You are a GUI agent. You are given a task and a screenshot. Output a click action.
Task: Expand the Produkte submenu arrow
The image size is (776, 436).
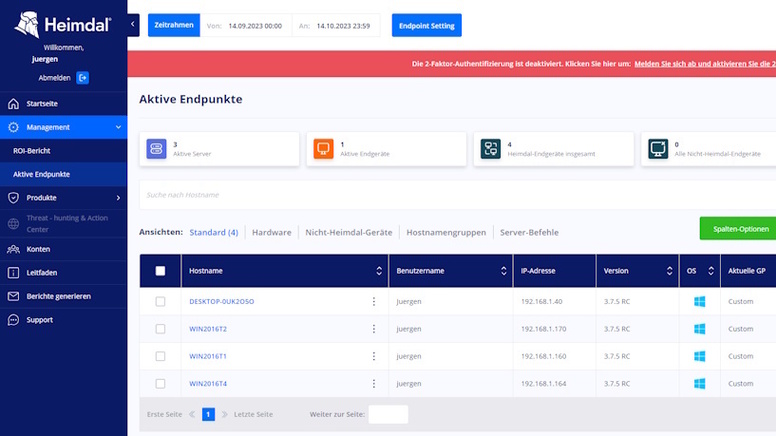click(118, 198)
